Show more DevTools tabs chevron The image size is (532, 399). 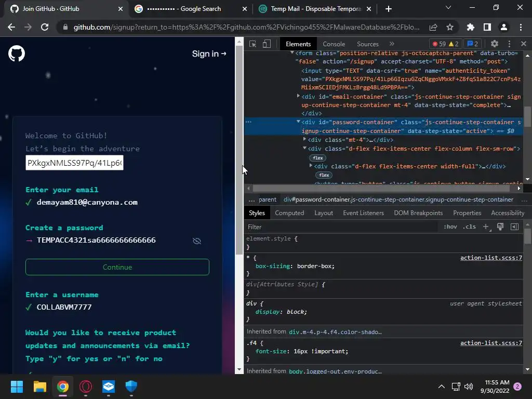click(x=392, y=44)
